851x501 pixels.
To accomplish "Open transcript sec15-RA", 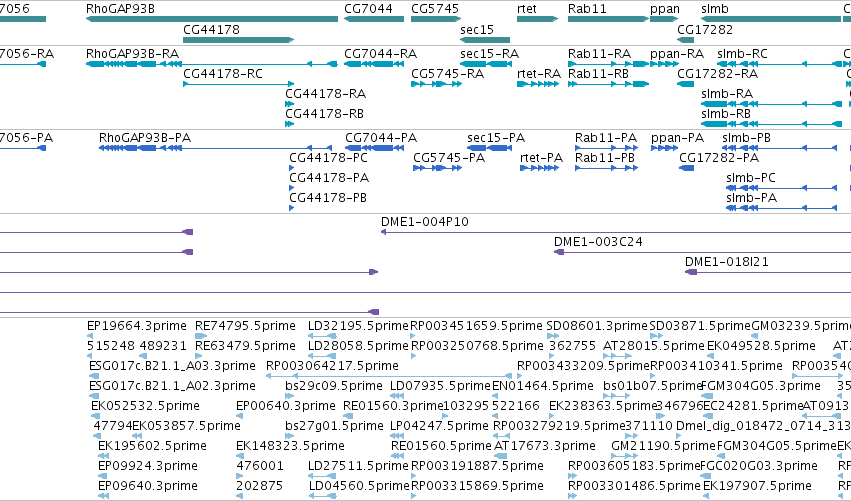I will pyautogui.click(x=490, y=54).
